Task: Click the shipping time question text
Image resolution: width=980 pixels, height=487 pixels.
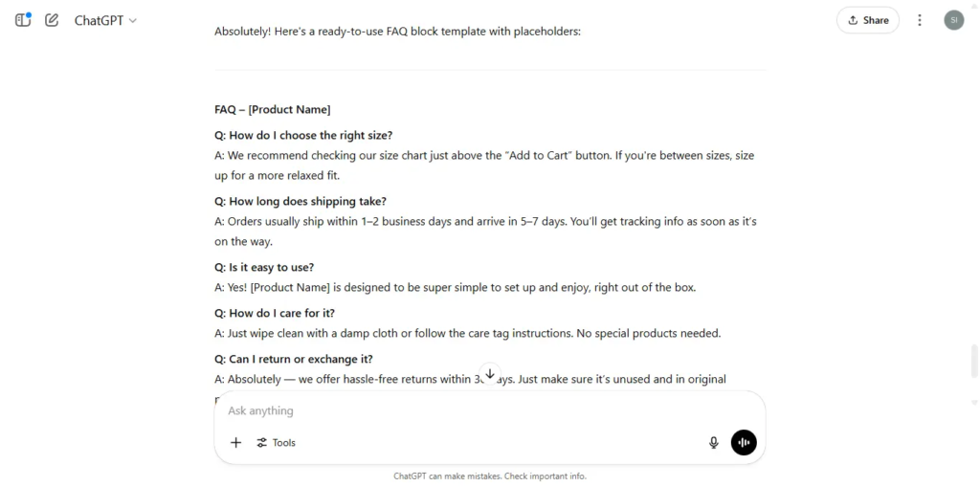Action: (301, 201)
